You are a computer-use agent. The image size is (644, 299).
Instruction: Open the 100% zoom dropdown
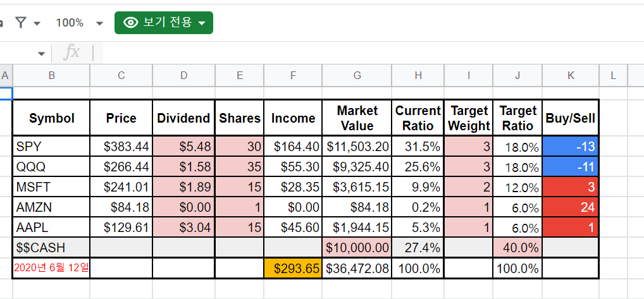click(79, 23)
